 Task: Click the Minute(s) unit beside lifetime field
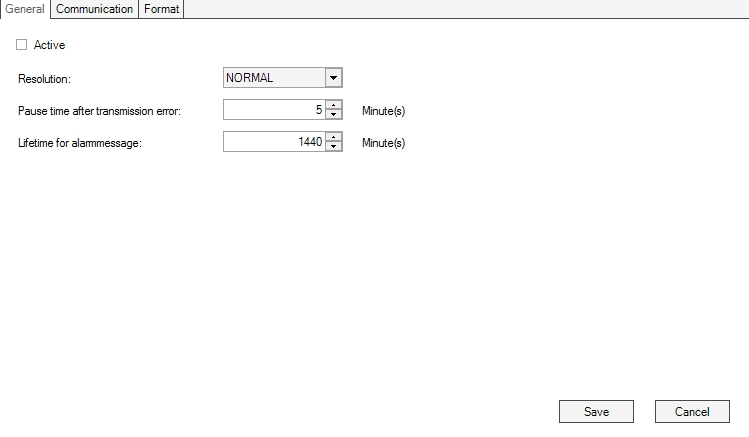pos(383,143)
